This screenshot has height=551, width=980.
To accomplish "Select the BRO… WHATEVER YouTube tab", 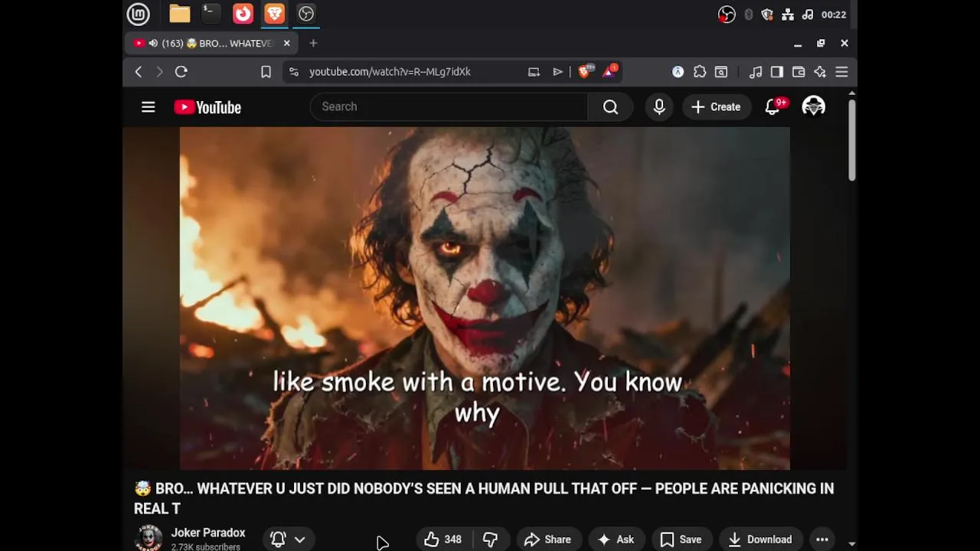I will tap(211, 44).
